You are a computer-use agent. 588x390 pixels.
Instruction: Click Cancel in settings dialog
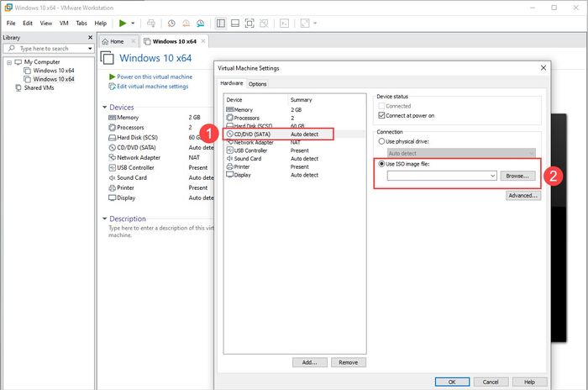[x=491, y=382]
